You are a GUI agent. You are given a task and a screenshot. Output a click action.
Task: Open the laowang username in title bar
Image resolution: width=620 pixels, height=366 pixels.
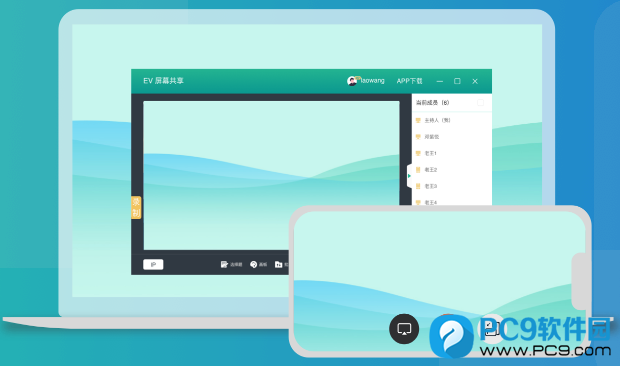coord(372,81)
